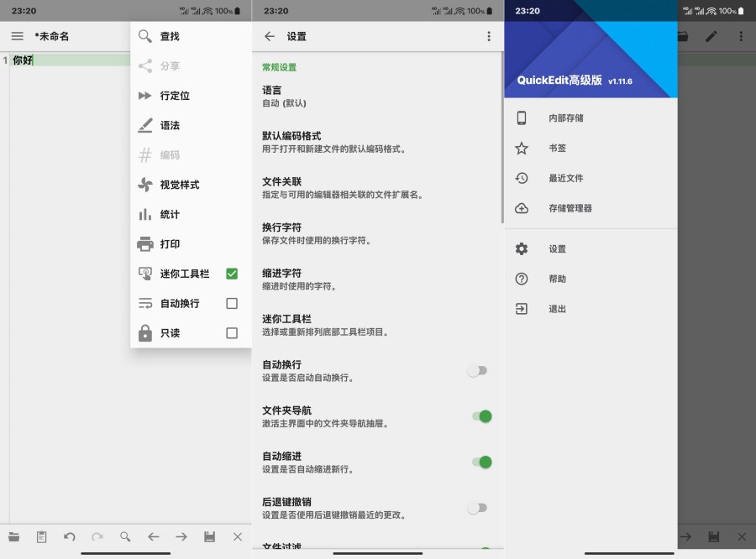Image resolution: width=756 pixels, height=559 pixels.
Task: Turn off the 文件夹导航 switch
Action: 481,416
